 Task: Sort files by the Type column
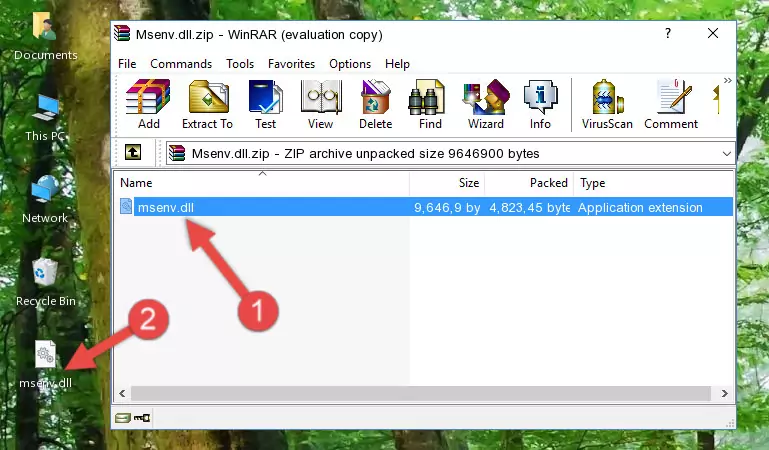[x=653, y=183]
